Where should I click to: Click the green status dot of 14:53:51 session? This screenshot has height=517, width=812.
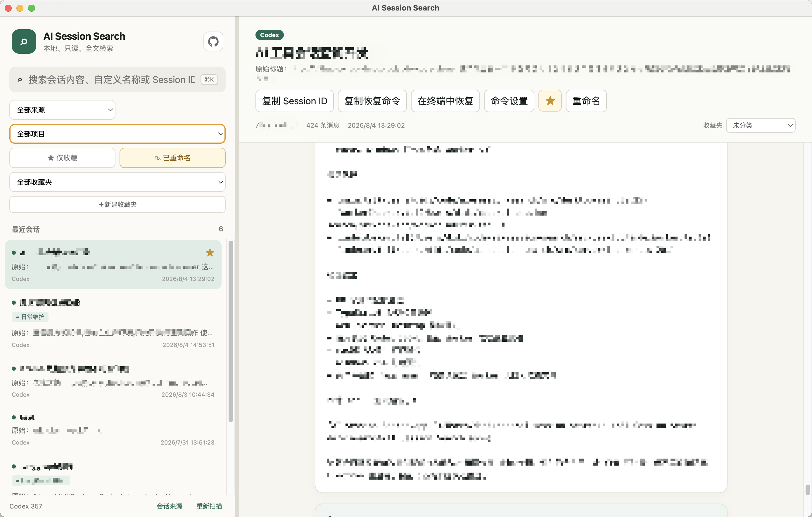click(x=14, y=302)
